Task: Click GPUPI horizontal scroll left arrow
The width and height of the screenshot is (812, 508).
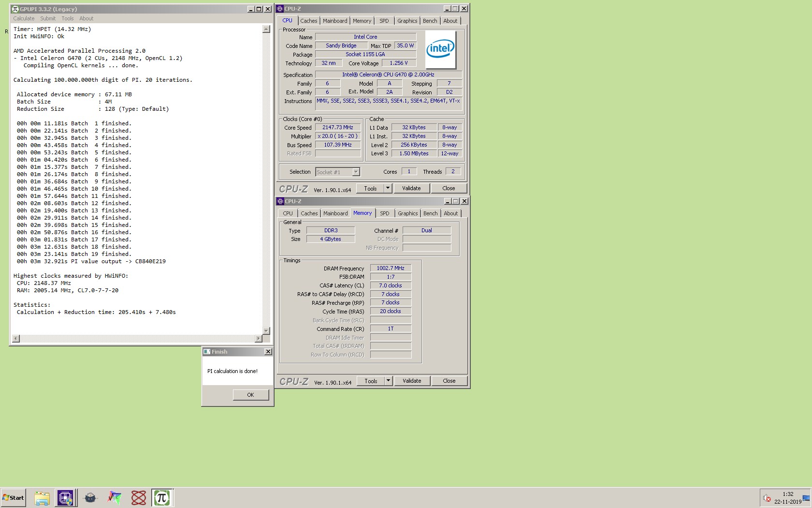Action: tap(16, 338)
